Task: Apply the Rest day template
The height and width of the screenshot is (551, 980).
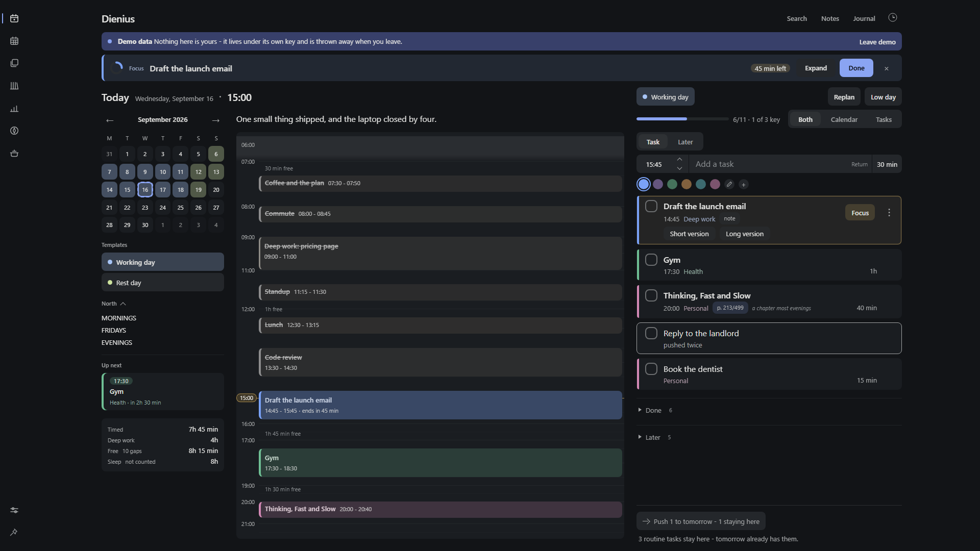Action: (x=162, y=283)
